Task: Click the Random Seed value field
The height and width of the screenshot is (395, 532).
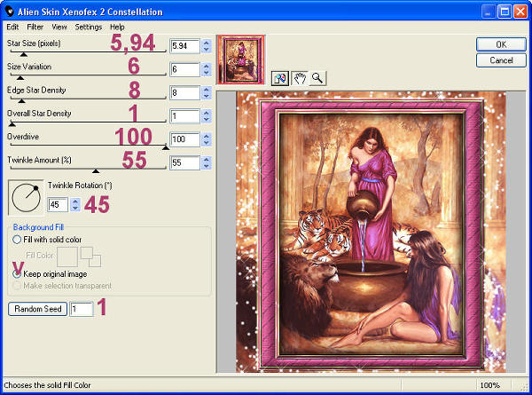Action: pyautogui.click(x=82, y=309)
